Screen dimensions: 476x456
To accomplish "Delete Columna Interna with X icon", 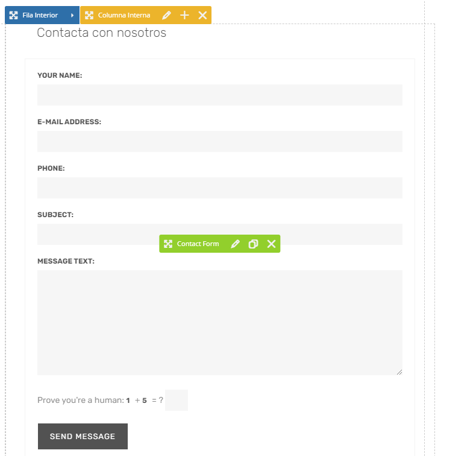I will 202,15.
